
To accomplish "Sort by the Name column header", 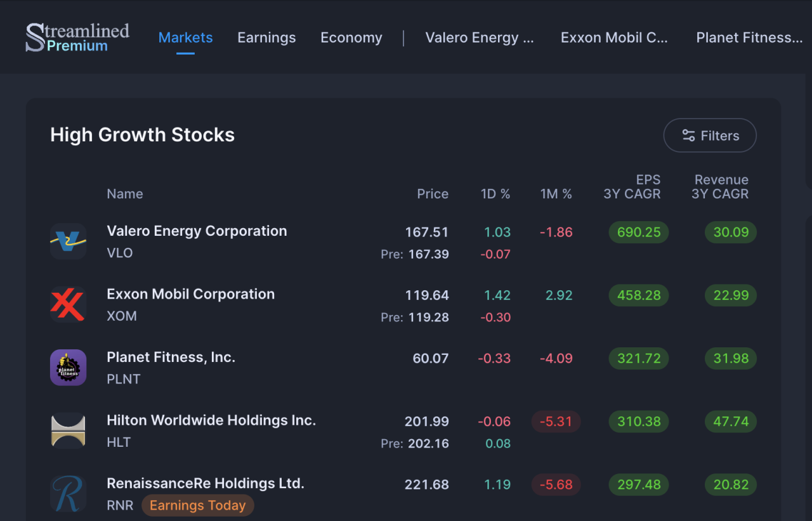I will pos(125,194).
